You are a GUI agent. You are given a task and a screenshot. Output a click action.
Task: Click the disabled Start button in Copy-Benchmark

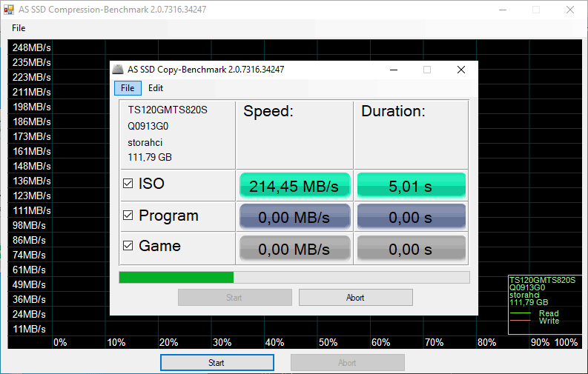click(x=235, y=297)
